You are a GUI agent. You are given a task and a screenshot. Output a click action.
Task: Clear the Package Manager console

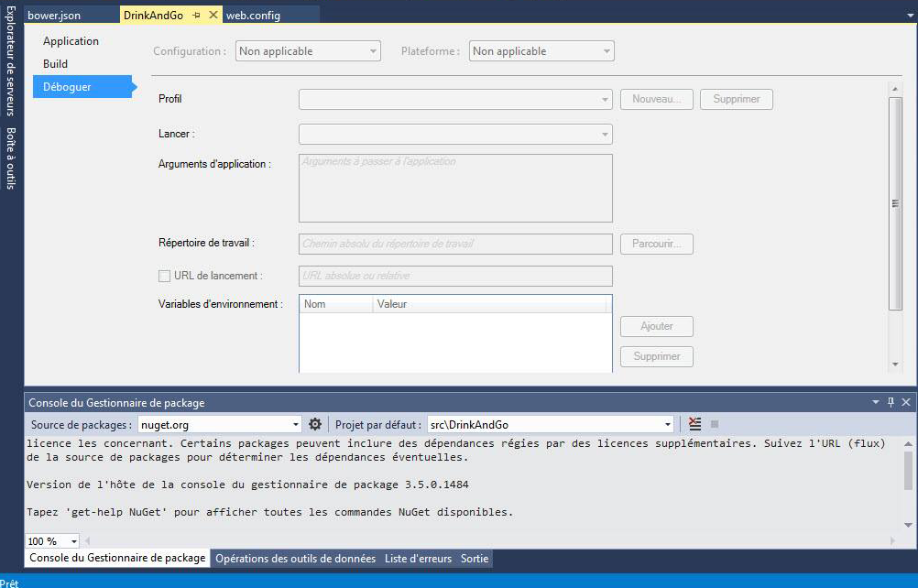[695, 424]
